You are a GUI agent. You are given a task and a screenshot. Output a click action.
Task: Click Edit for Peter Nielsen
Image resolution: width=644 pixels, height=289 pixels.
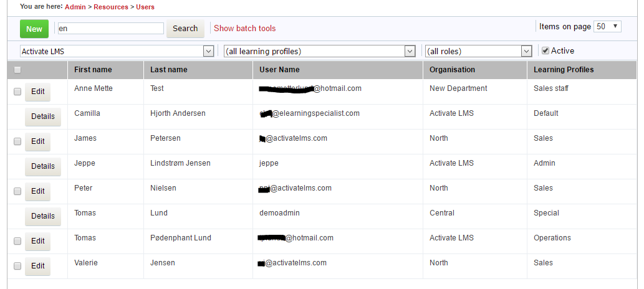(x=38, y=191)
